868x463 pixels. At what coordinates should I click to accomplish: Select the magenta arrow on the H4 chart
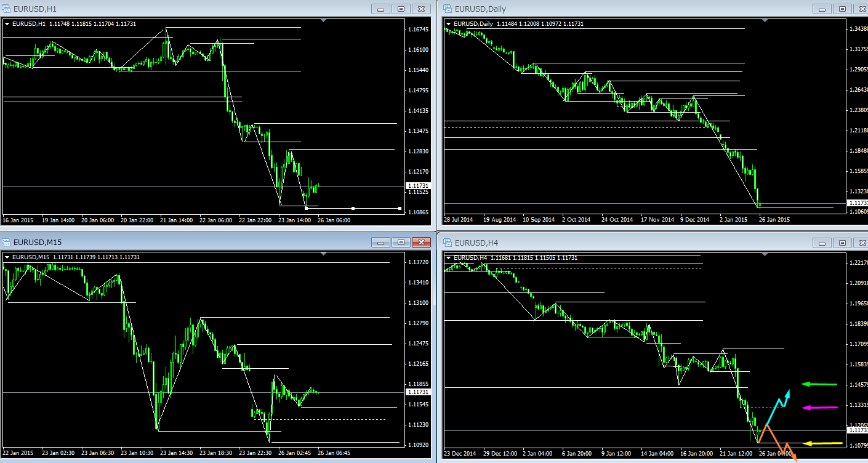coord(819,407)
